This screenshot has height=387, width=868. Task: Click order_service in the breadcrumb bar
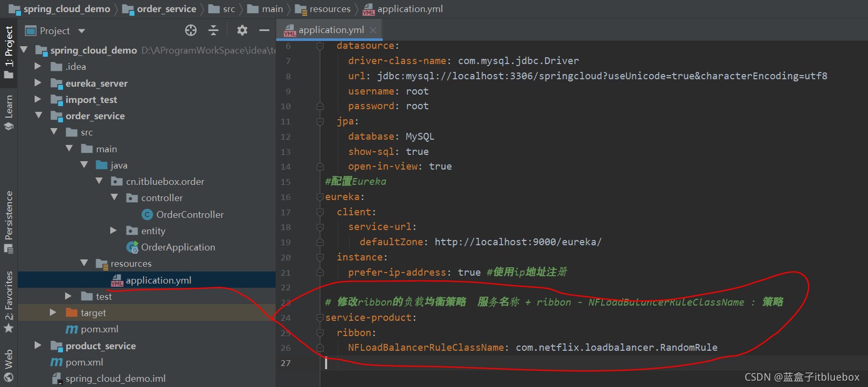tap(166, 9)
